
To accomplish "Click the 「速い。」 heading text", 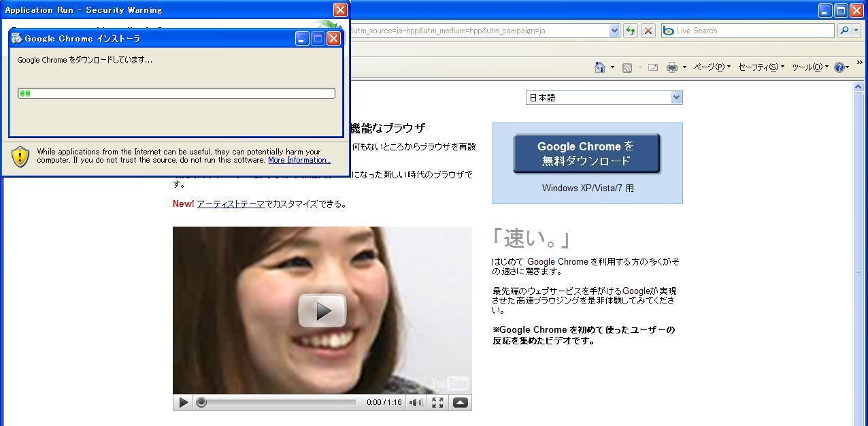I will (531, 237).
